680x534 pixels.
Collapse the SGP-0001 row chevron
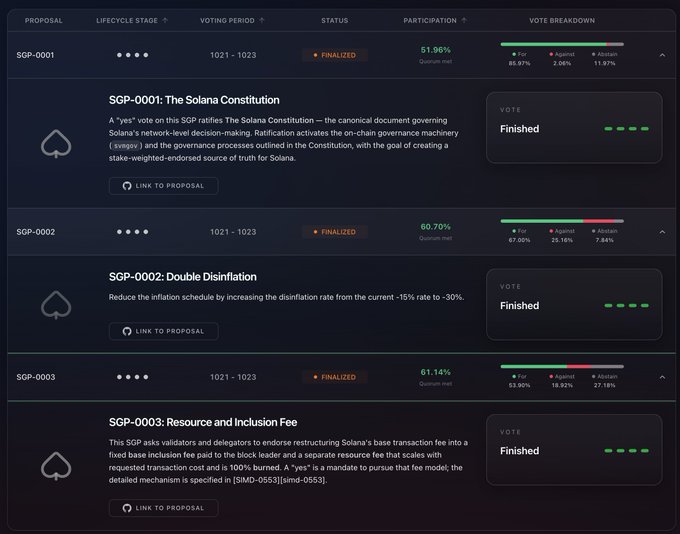tap(662, 55)
